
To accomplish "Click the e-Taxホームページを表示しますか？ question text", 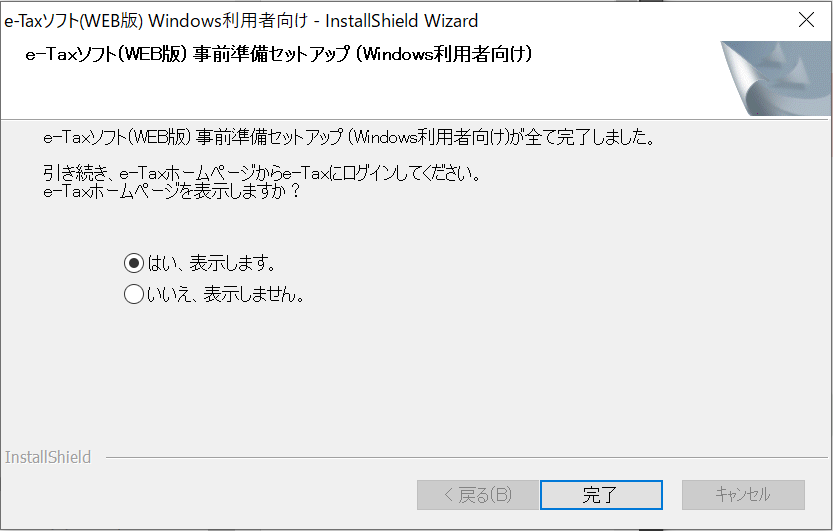I will point(172,191).
